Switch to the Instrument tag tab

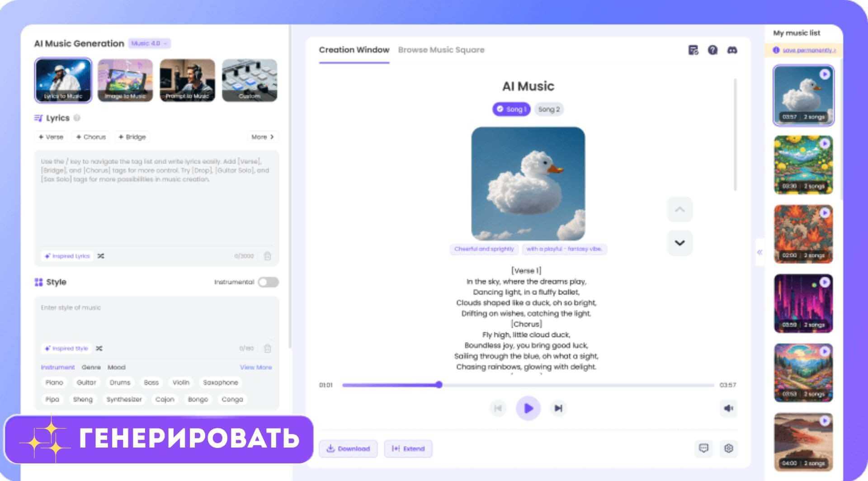58,368
